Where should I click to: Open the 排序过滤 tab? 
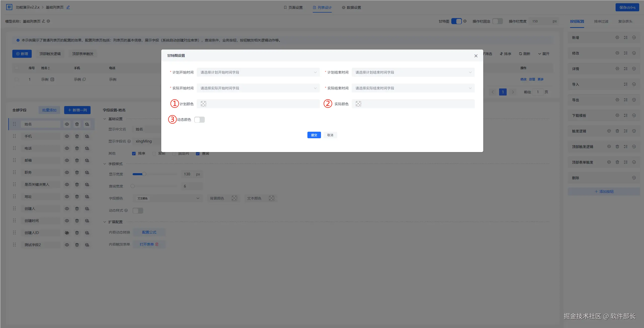click(601, 21)
